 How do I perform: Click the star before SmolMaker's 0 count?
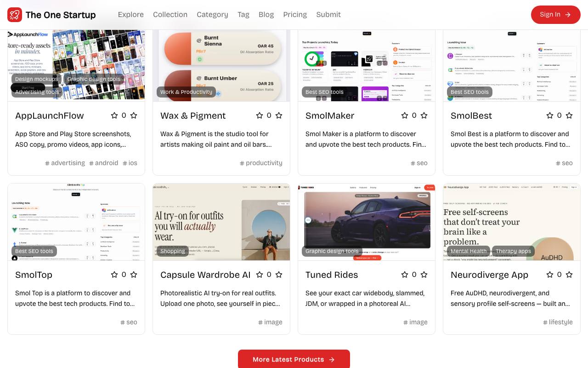tap(405, 115)
